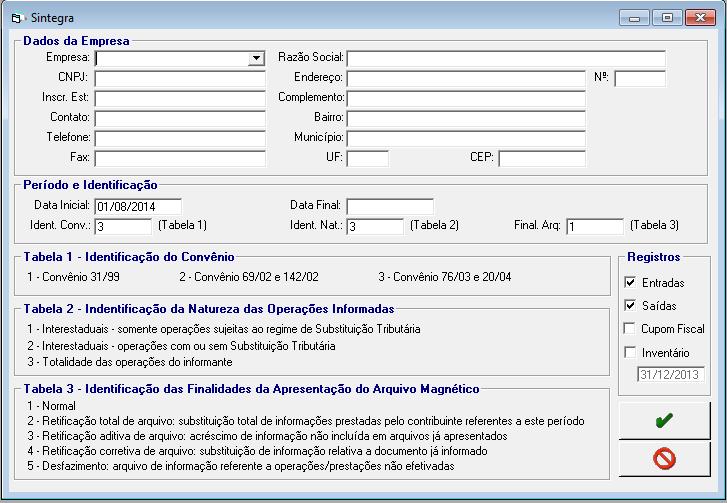Uncheck the Saídas checkbox
Screen dimensions: 727x503
tap(630, 305)
